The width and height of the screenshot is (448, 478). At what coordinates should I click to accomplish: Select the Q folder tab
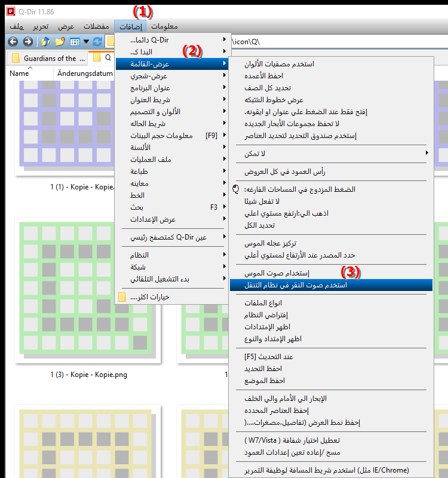(102, 57)
